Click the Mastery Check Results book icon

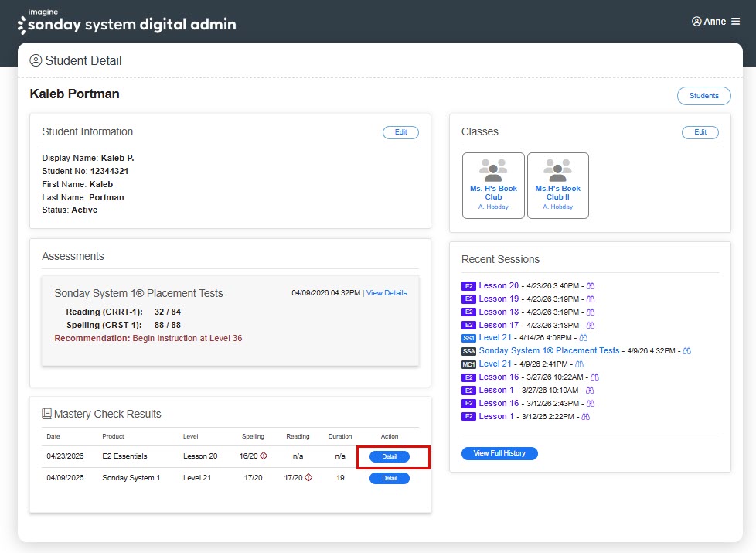point(47,414)
